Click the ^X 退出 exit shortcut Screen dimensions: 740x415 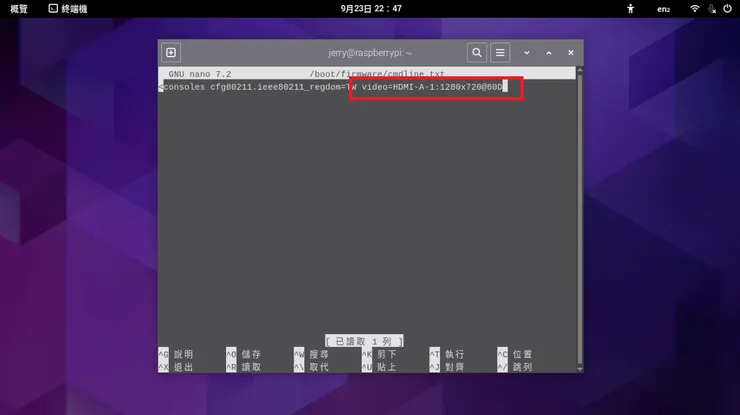point(176,367)
